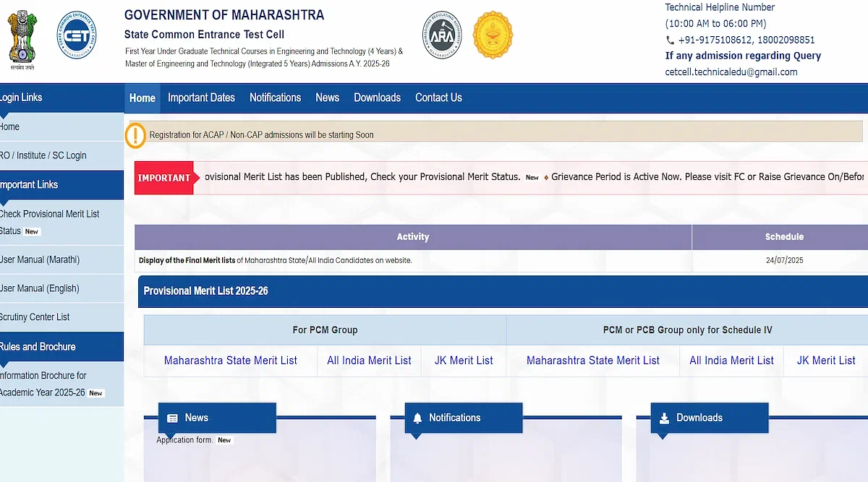868x482 pixels.
Task: Click the Notifications panel title
Action: point(454,418)
